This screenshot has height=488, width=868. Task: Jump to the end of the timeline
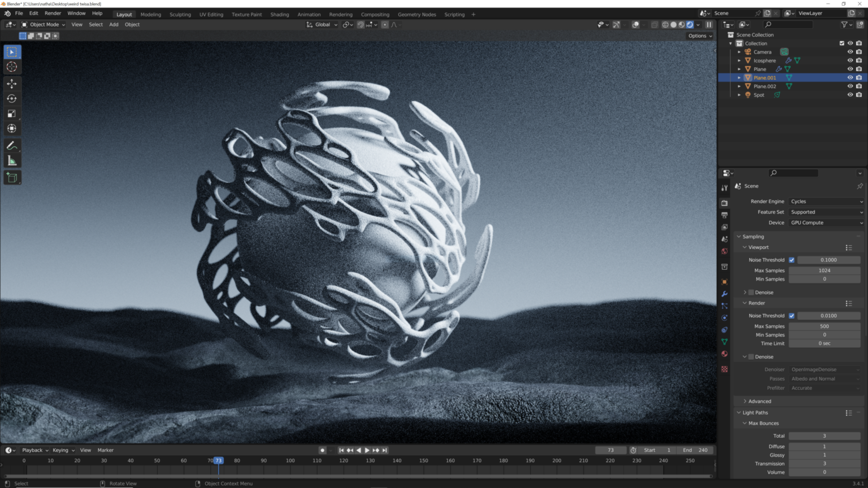(x=385, y=450)
